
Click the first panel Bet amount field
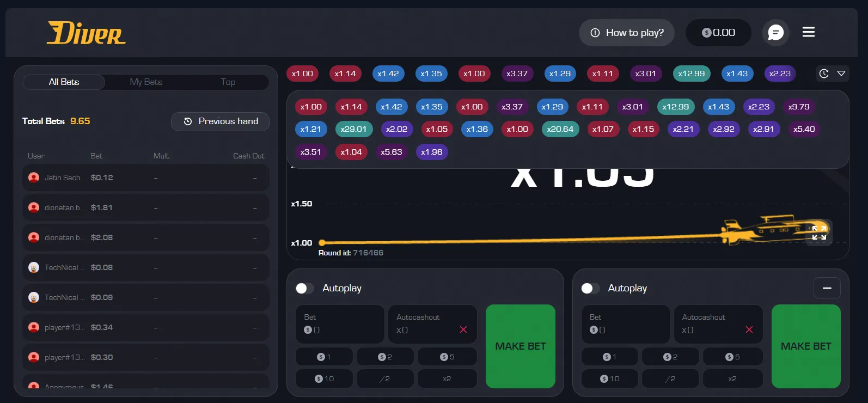coord(340,324)
